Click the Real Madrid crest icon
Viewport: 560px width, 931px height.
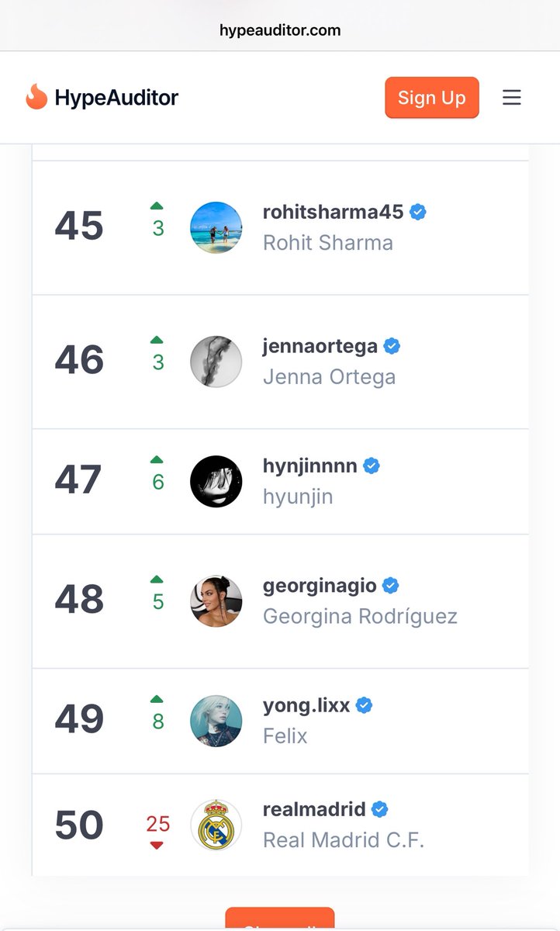216,825
